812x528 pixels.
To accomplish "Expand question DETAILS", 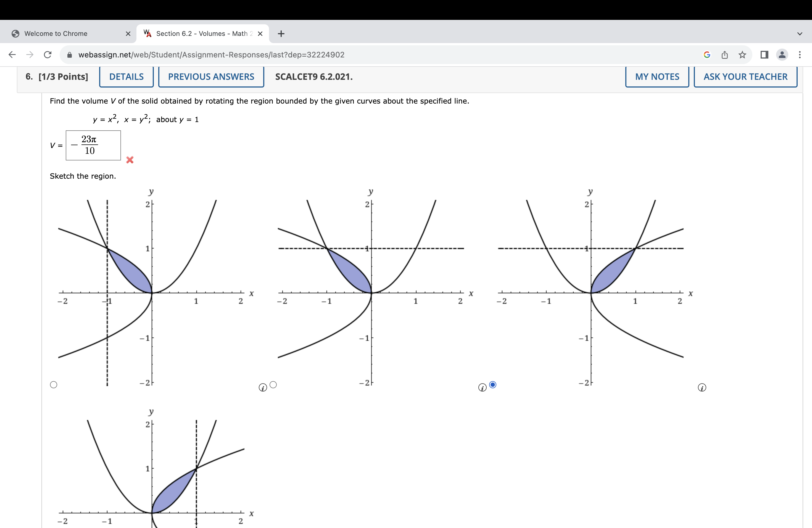I will pyautogui.click(x=126, y=77).
